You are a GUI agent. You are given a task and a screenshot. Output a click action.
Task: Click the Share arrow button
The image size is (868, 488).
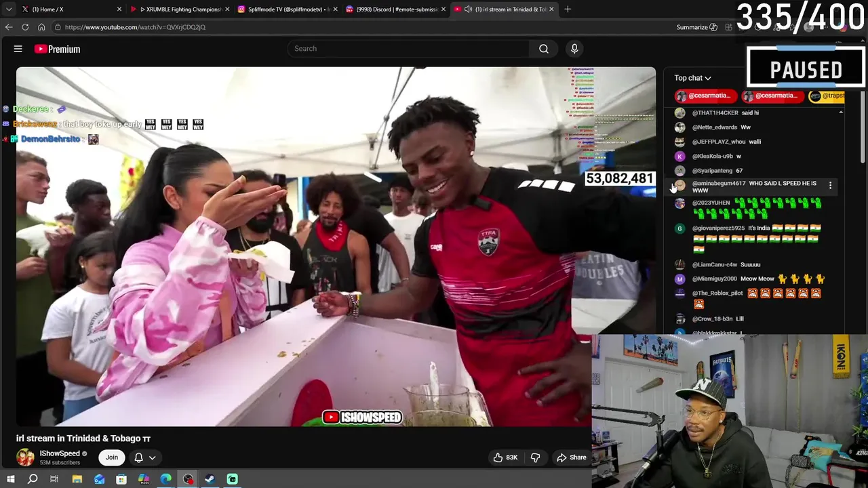[x=571, y=457]
